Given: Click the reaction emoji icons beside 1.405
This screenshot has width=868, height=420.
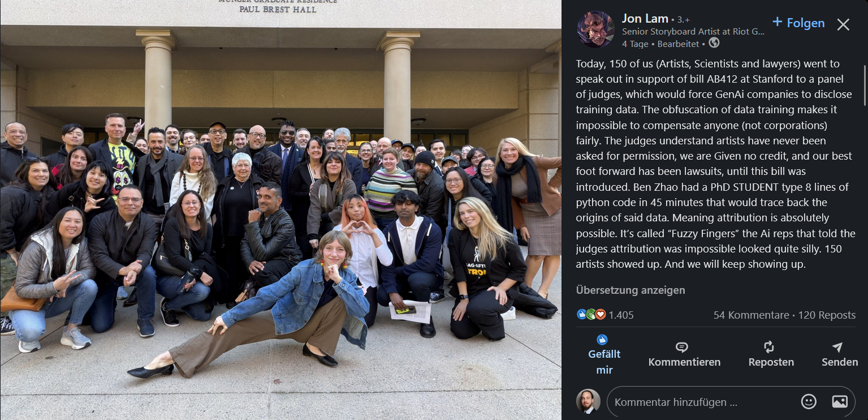Looking at the screenshot, I should click(x=591, y=315).
